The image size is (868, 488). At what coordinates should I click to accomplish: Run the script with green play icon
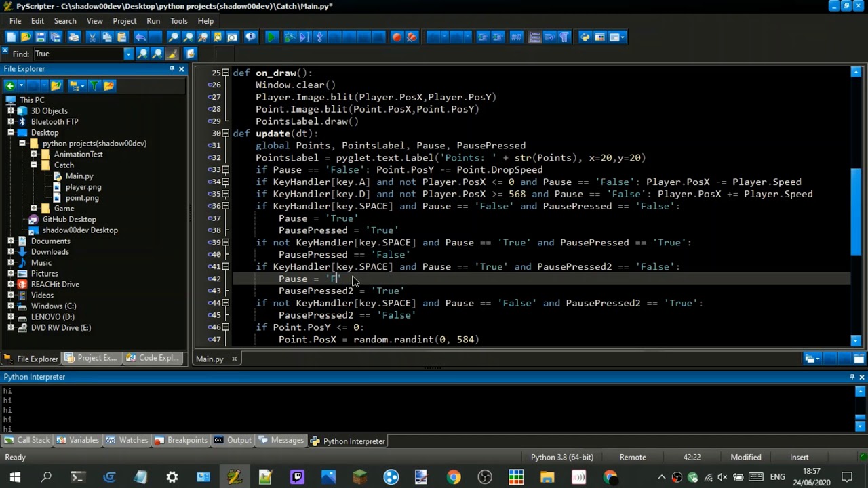[271, 37]
